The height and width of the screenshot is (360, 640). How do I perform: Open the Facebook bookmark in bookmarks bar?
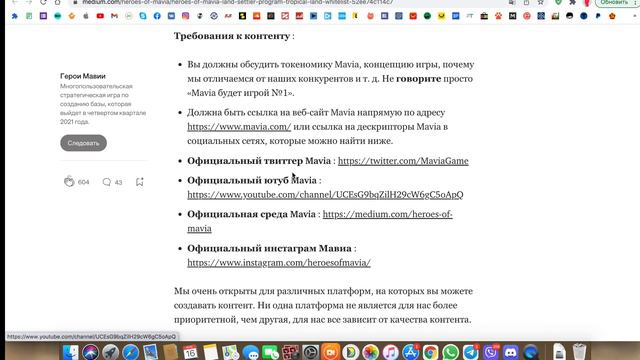click(x=157, y=16)
